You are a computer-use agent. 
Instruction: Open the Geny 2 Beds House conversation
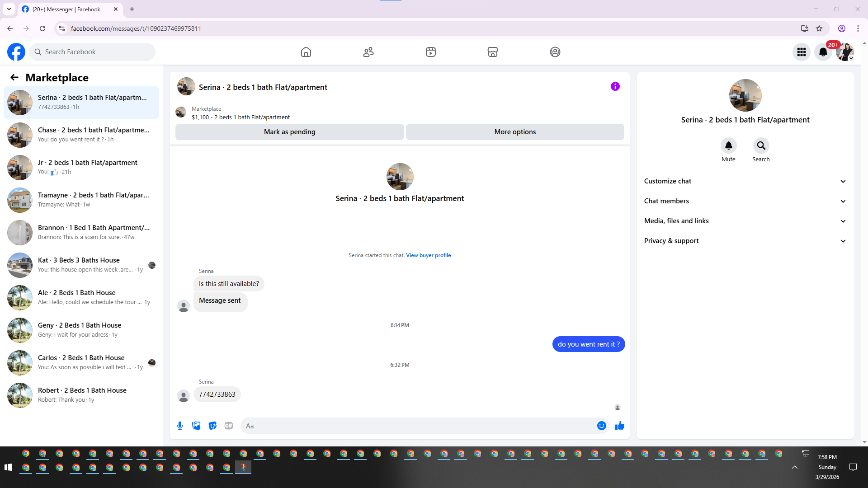click(81, 330)
